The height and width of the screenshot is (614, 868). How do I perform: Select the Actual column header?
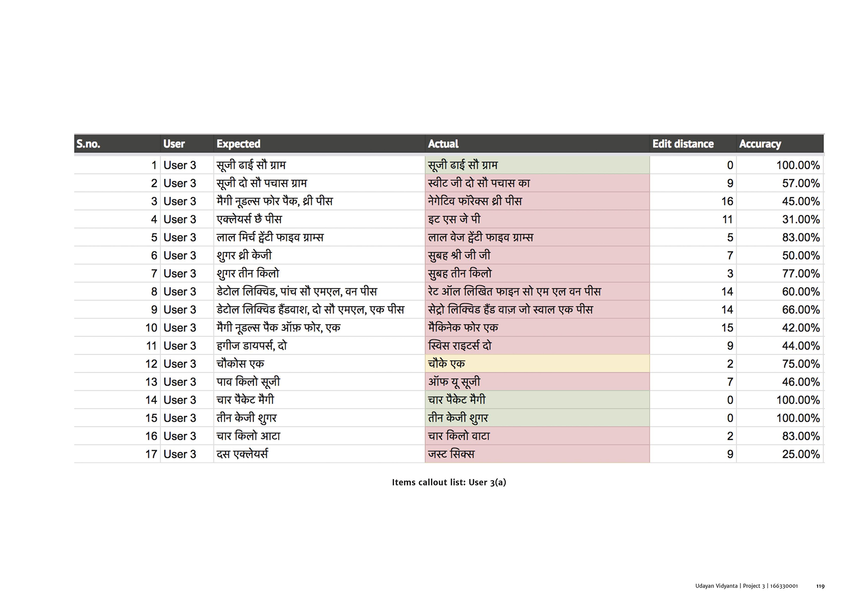pyautogui.click(x=443, y=144)
